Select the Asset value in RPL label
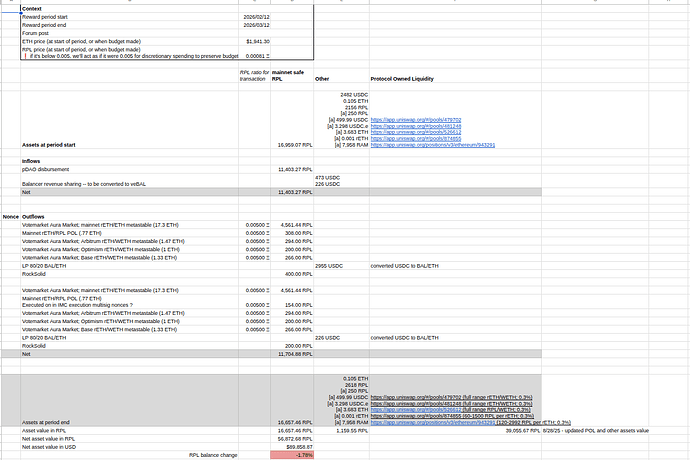This screenshot has width=690, height=460. click(129, 431)
